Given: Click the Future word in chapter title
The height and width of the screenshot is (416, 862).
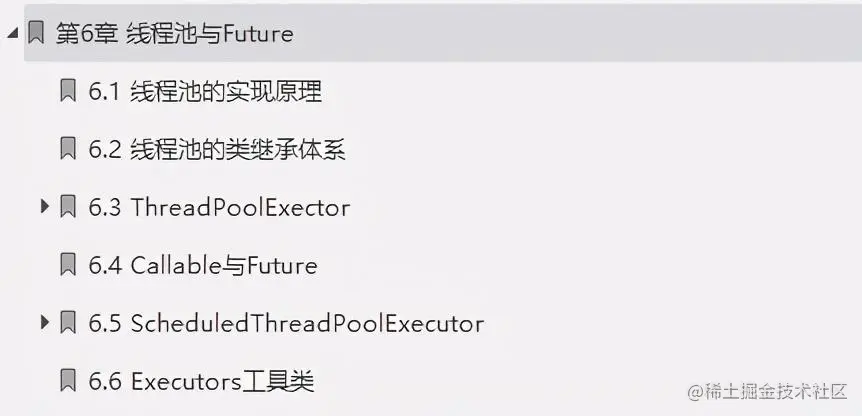Looking at the screenshot, I should point(258,34).
